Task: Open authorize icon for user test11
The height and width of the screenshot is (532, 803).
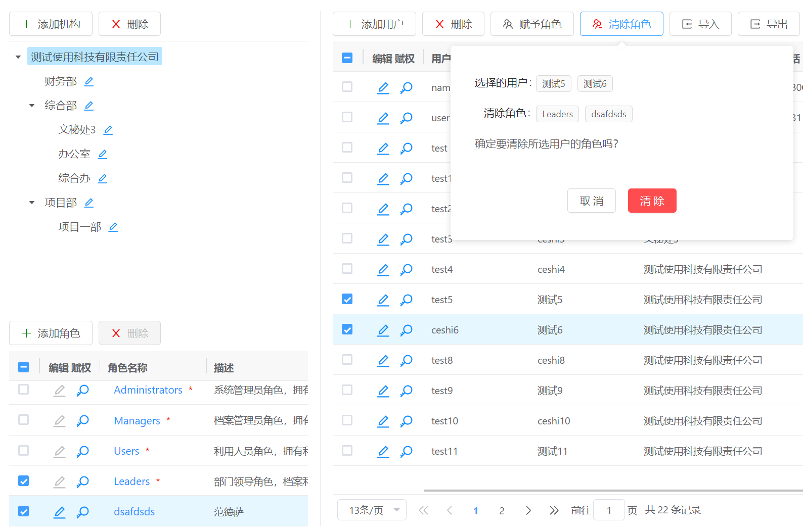Action: point(406,451)
